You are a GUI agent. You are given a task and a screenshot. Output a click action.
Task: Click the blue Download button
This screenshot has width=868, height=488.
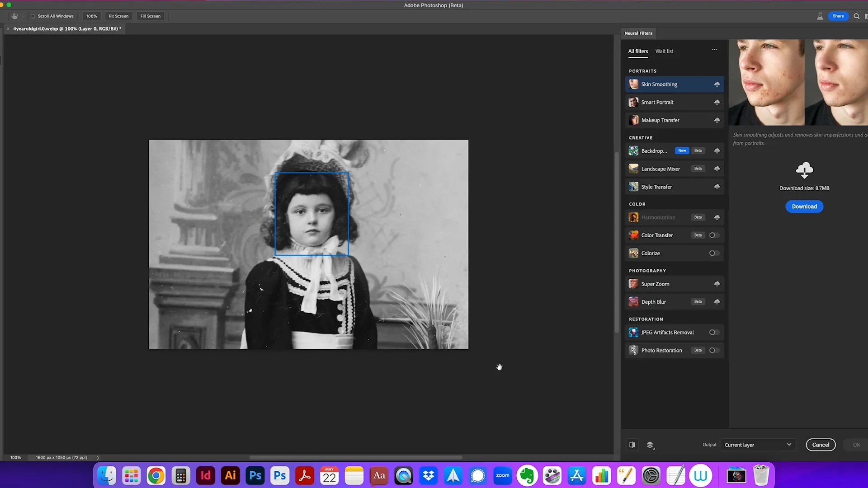tap(804, 206)
